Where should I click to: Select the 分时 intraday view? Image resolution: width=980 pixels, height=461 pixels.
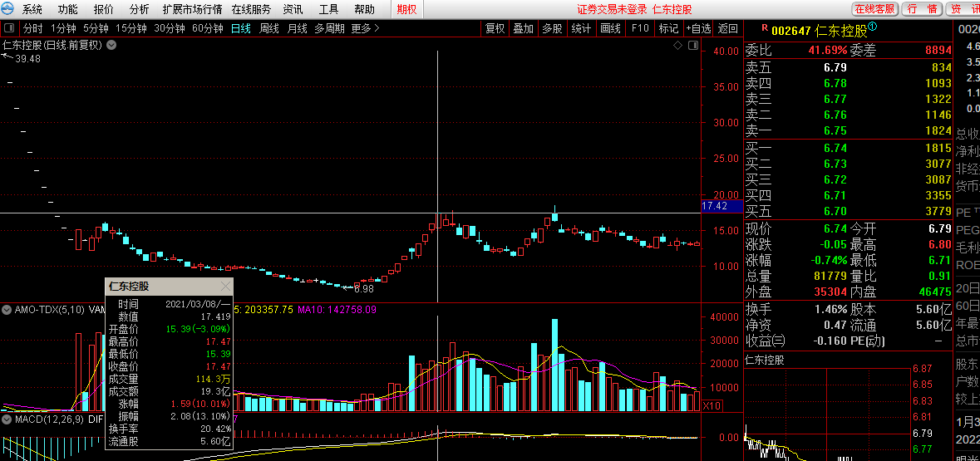coord(32,28)
